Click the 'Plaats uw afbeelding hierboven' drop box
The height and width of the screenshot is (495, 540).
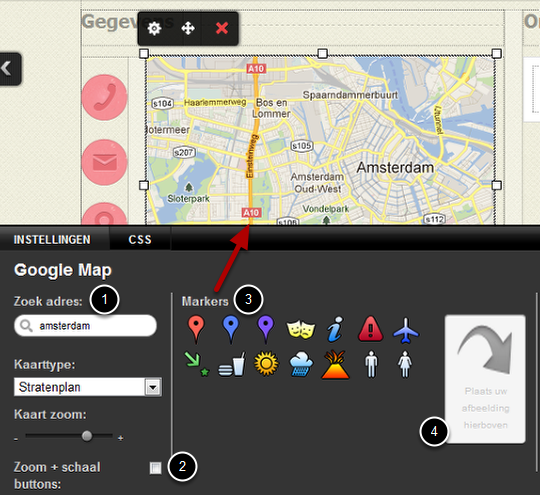coord(485,379)
